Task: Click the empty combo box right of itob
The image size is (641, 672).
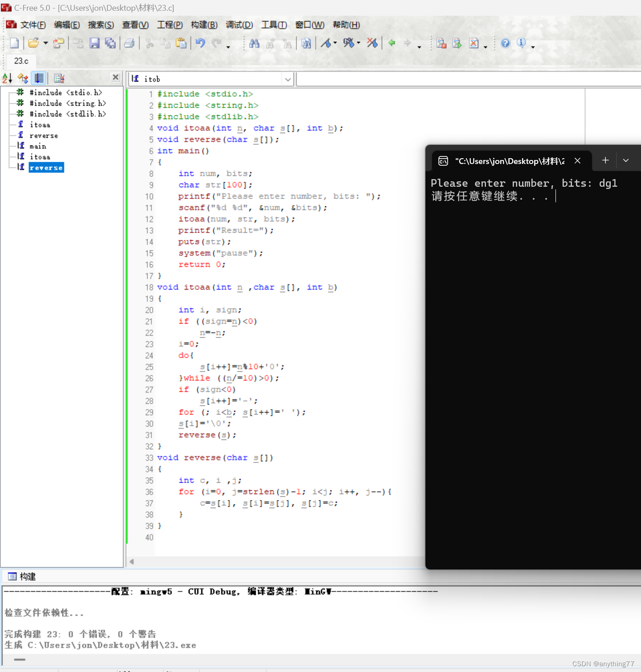Action: [469, 79]
